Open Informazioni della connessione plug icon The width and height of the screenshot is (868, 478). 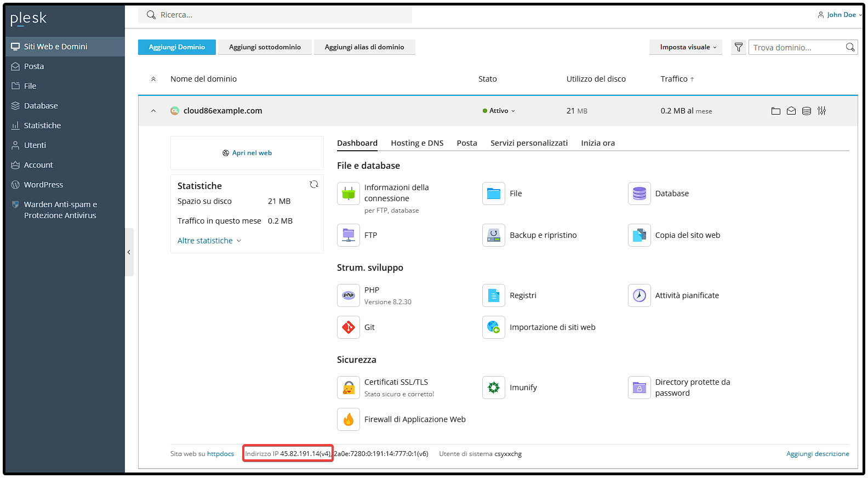[349, 194]
